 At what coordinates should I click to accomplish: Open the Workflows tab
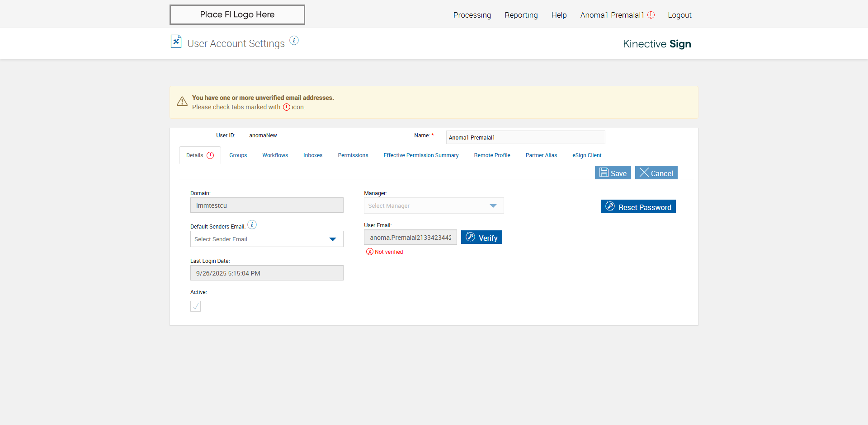275,155
